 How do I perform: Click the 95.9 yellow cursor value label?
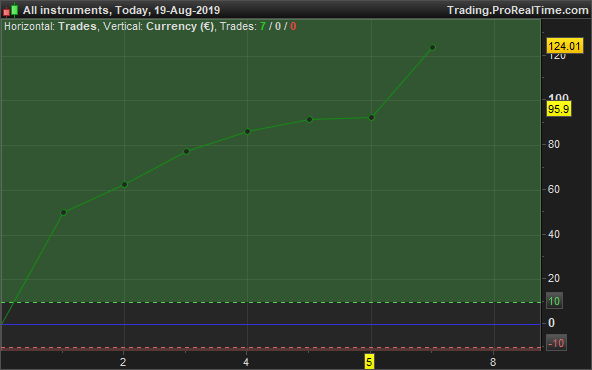tap(559, 109)
